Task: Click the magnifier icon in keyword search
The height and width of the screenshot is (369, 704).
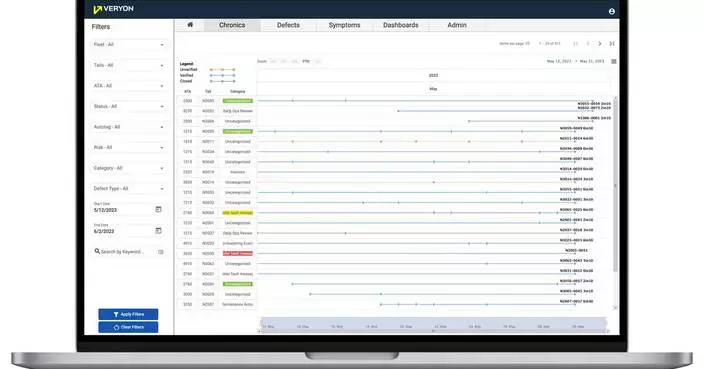Action: [x=97, y=251]
